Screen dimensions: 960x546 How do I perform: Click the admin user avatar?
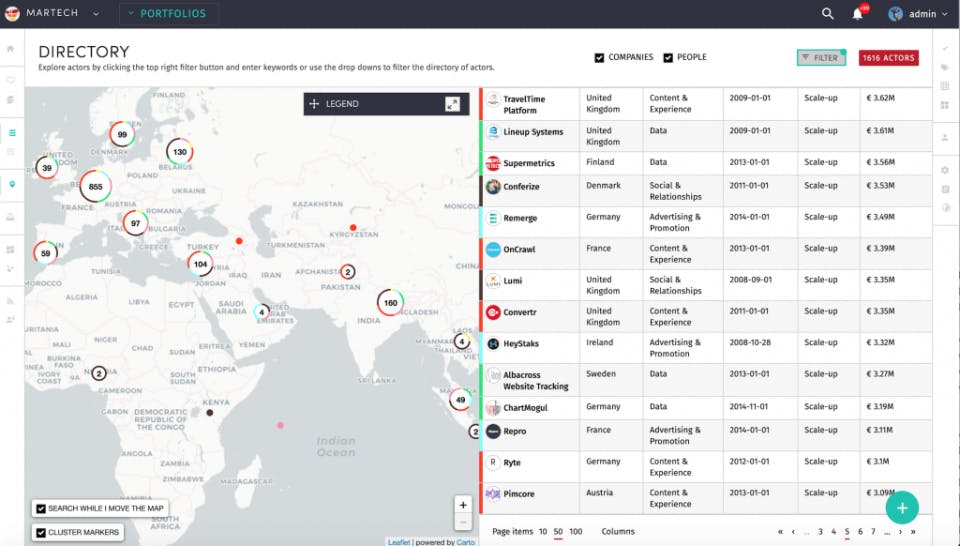[895, 14]
